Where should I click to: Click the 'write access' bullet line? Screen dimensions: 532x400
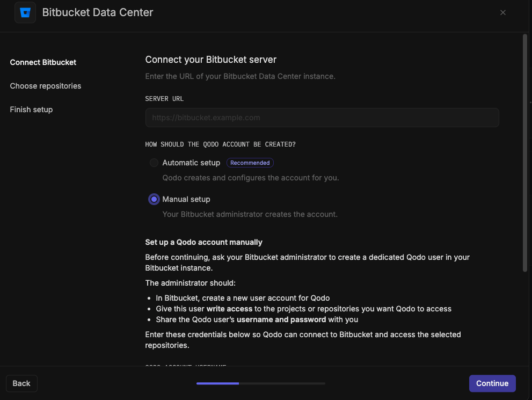[303, 309]
